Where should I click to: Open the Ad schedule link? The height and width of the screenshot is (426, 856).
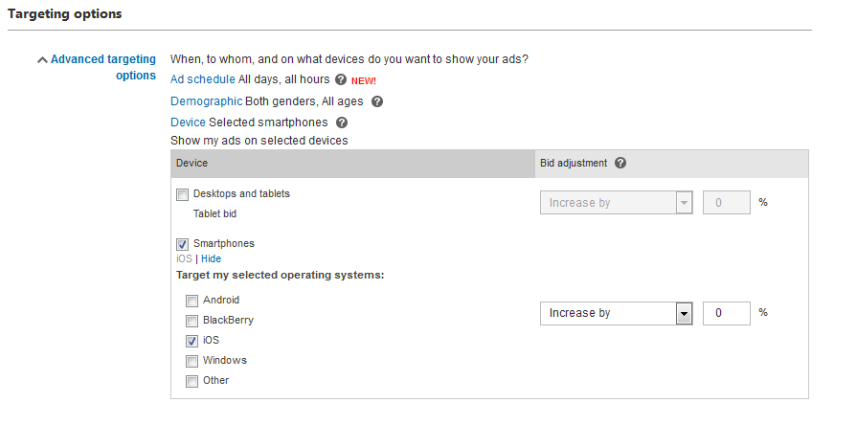pos(203,80)
